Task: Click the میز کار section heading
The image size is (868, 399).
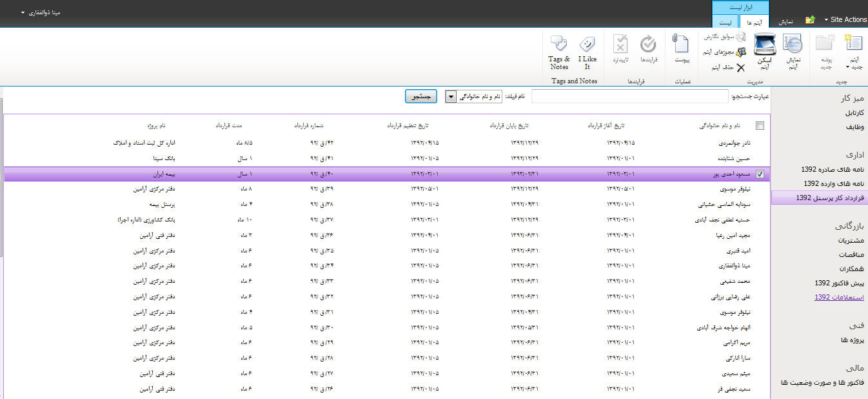Action: 851,99
